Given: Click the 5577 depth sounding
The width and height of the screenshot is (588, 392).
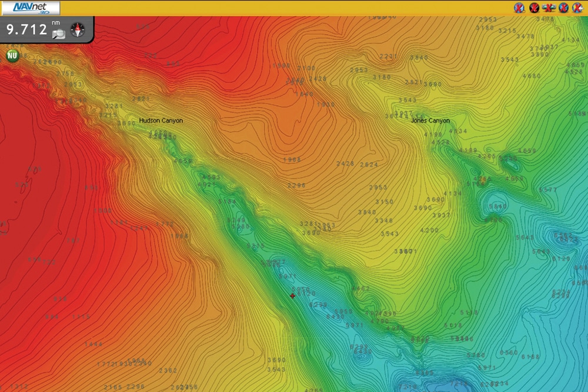Looking at the screenshot, I should pos(548,190).
